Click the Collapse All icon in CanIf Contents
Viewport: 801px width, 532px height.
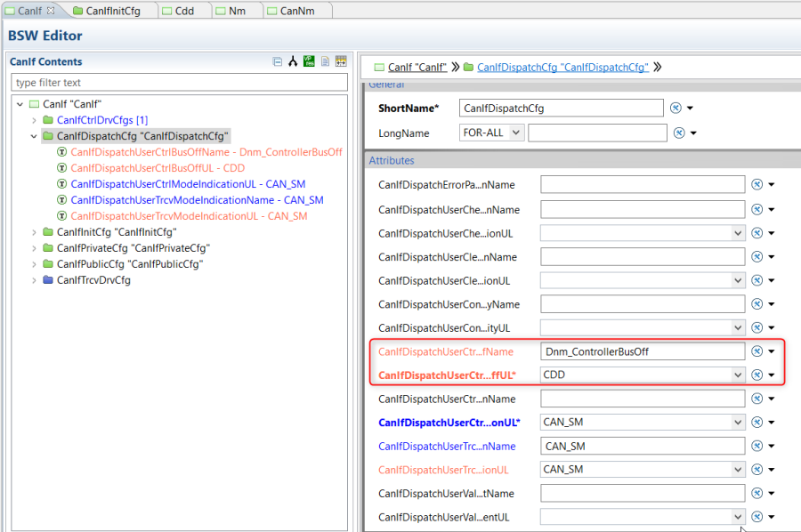278,61
